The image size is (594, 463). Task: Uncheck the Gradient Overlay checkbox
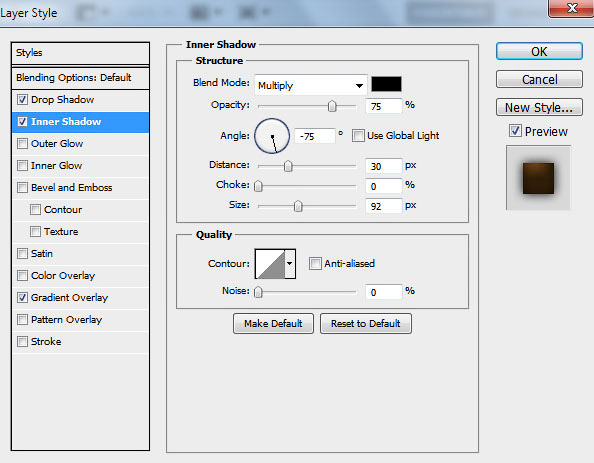coord(22,297)
